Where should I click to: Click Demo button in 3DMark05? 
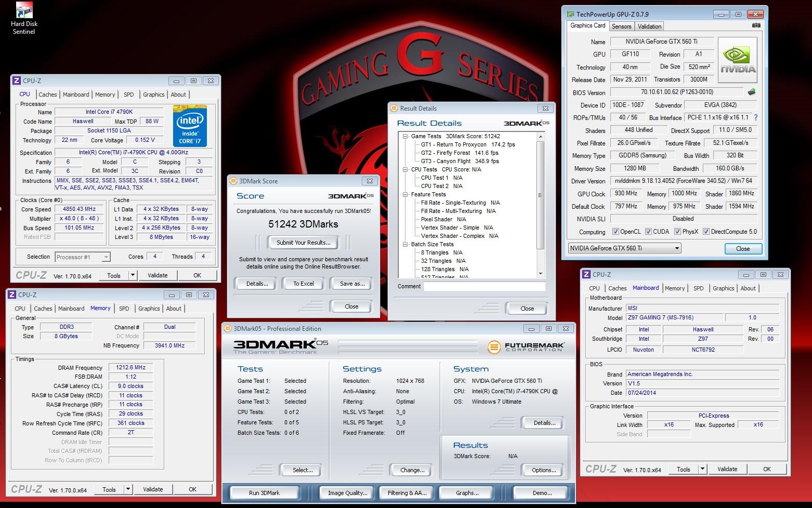(x=542, y=493)
